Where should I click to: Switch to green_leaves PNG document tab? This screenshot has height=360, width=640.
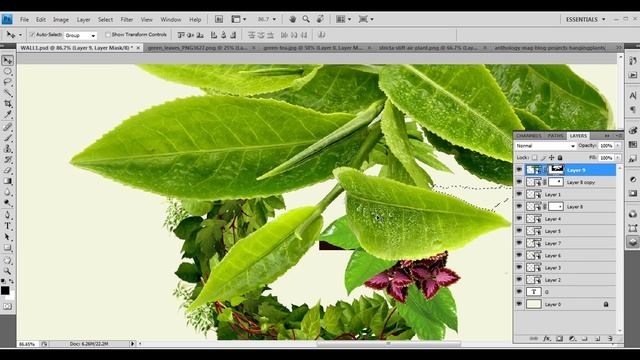tap(201, 48)
